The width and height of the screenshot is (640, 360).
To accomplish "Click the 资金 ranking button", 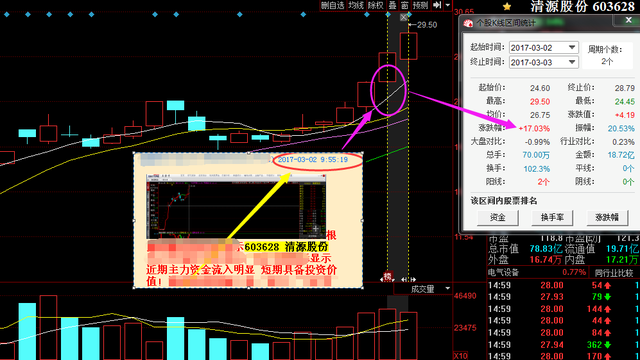I will coord(498,218).
